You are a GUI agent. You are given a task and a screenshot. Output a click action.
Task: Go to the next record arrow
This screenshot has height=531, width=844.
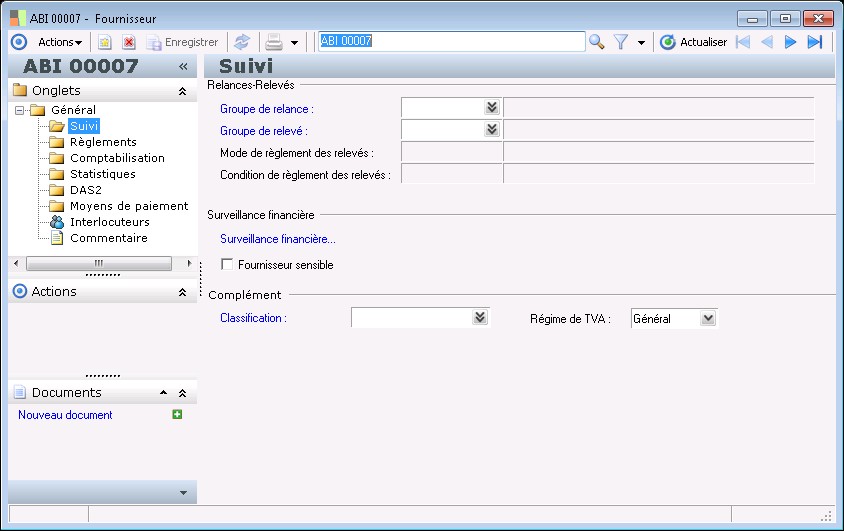pos(790,42)
